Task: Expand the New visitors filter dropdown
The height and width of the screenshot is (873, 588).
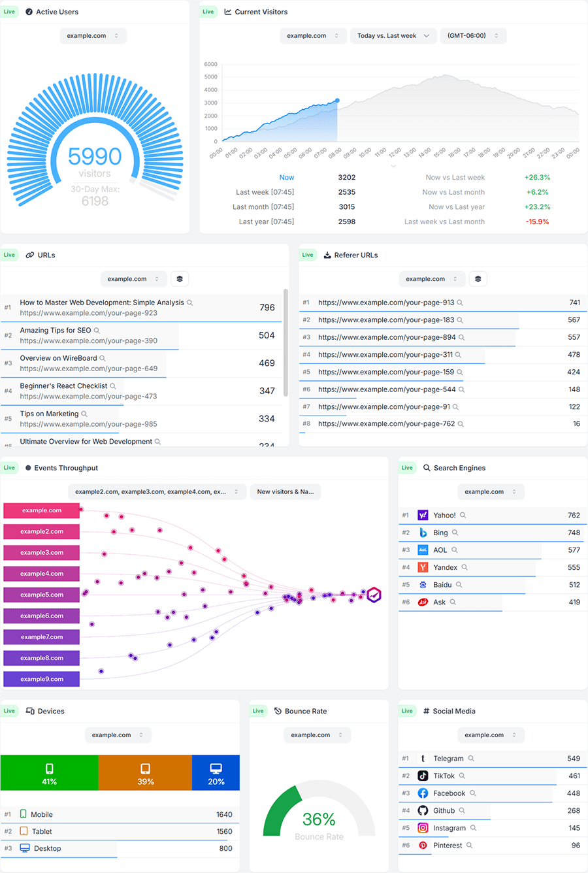Action: coord(285,492)
